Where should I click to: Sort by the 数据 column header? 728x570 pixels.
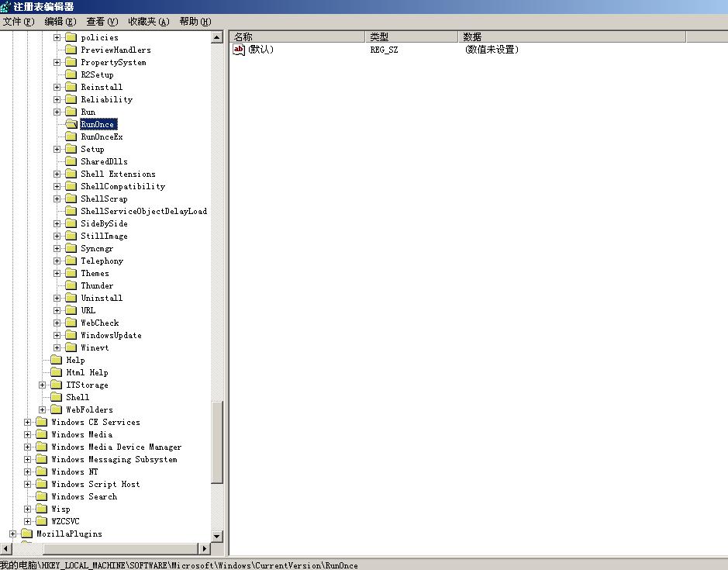point(572,36)
